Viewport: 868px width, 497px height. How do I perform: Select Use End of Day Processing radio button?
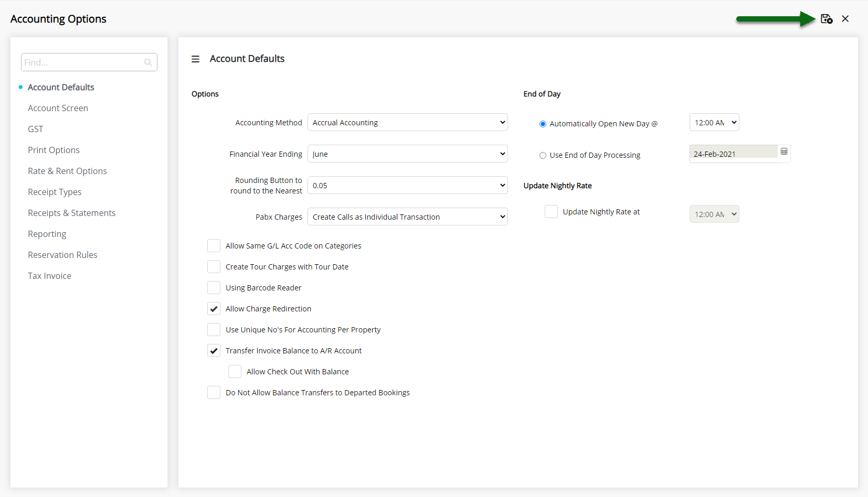543,155
